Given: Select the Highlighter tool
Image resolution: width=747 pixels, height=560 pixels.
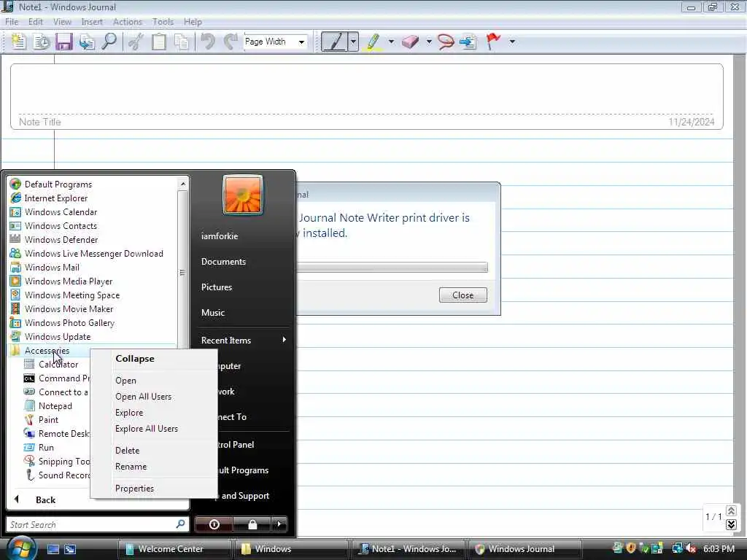Looking at the screenshot, I should point(373,42).
